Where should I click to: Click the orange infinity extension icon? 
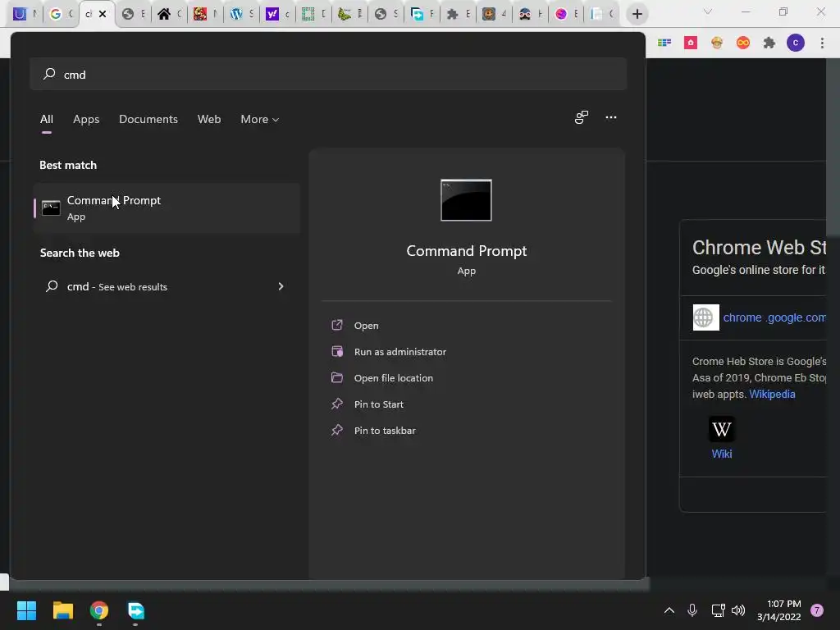click(x=743, y=43)
